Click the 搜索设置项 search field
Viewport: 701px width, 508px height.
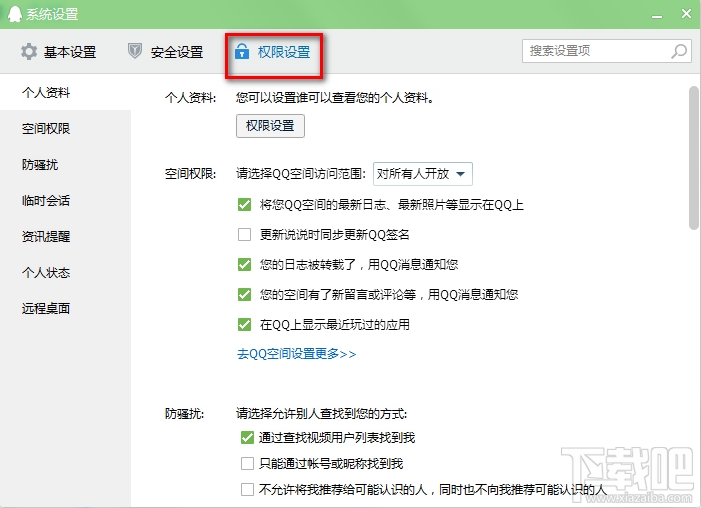[x=595, y=50]
